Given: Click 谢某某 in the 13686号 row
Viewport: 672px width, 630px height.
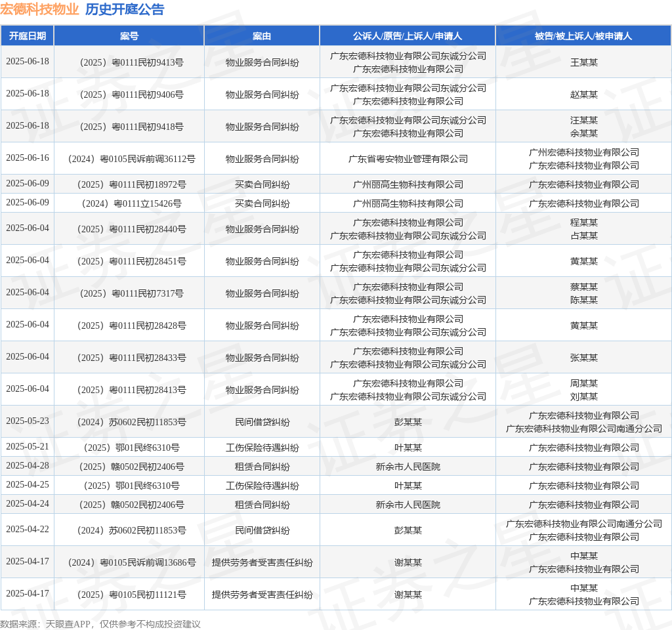Looking at the screenshot, I should click(x=408, y=562).
